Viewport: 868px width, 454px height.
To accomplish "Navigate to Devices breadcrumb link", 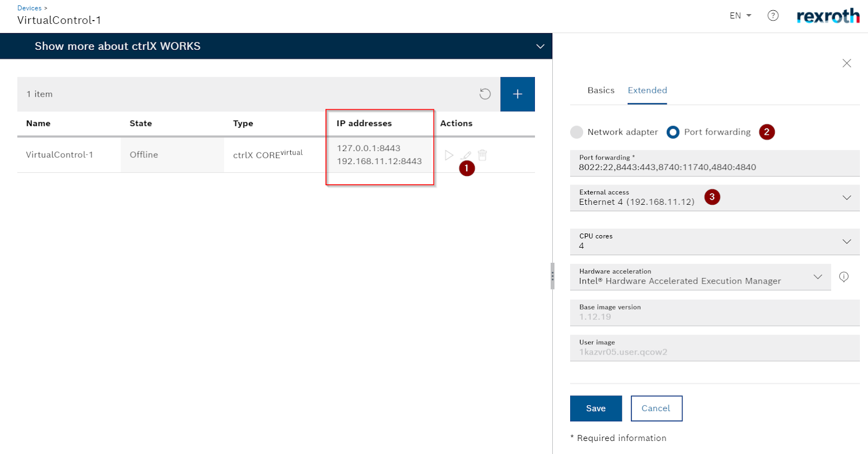I will pyautogui.click(x=29, y=8).
